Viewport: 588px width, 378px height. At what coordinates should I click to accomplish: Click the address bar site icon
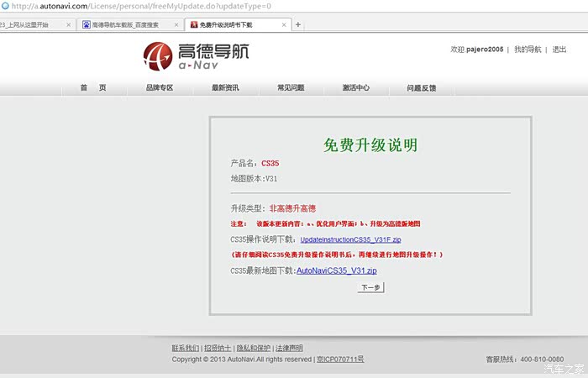coord(5,6)
